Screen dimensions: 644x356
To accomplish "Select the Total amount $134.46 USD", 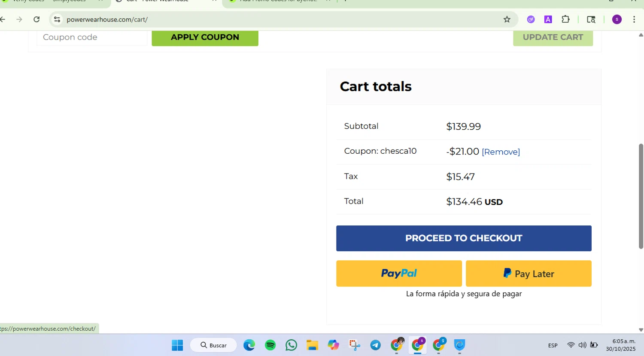I will (474, 202).
